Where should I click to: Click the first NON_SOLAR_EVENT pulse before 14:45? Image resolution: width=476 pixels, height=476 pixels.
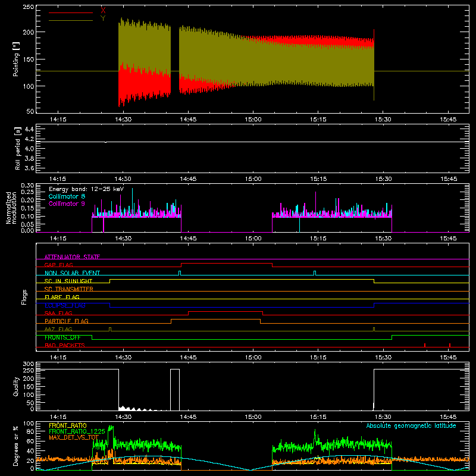(x=180, y=273)
